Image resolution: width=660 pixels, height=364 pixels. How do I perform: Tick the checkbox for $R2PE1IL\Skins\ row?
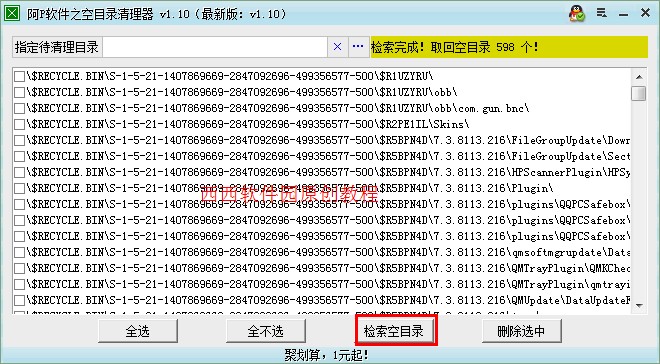pos(19,125)
